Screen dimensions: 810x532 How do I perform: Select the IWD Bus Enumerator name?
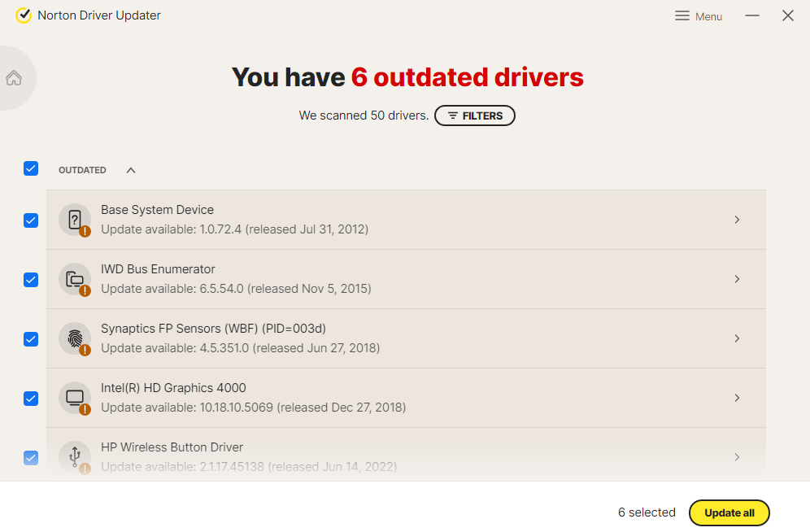click(x=158, y=269)
